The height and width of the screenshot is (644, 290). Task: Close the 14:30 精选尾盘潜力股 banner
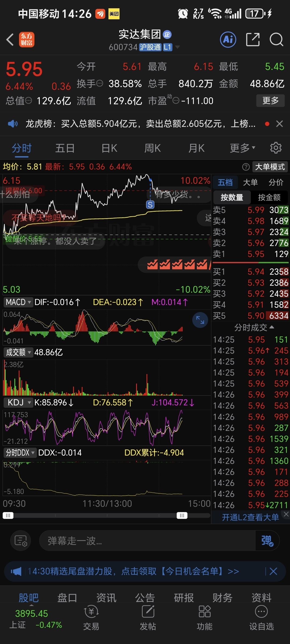click(x=273, y=571)
